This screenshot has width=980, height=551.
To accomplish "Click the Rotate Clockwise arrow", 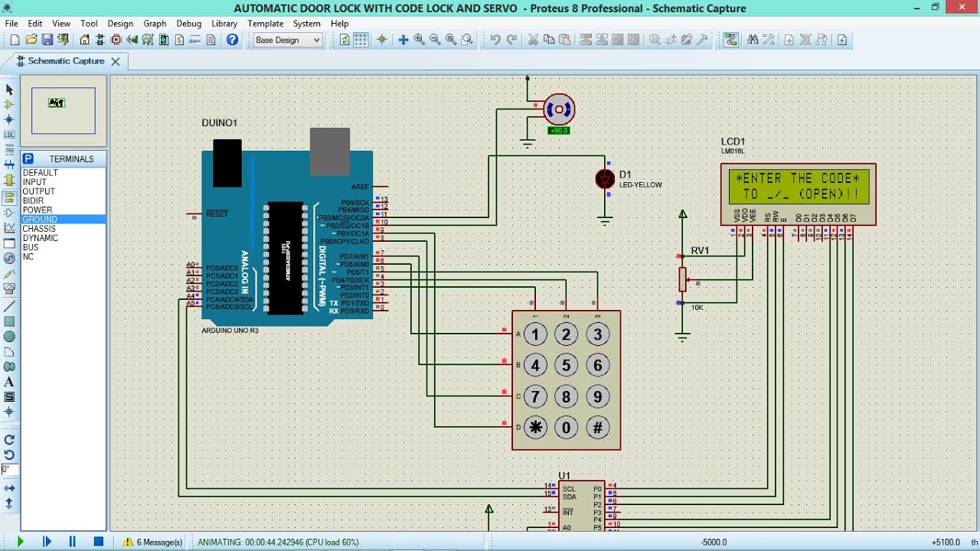I will [x=9, y=440].
